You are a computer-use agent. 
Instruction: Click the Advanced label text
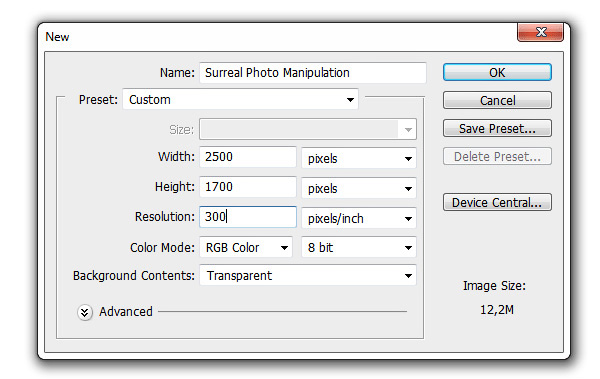tap(126, 312)
